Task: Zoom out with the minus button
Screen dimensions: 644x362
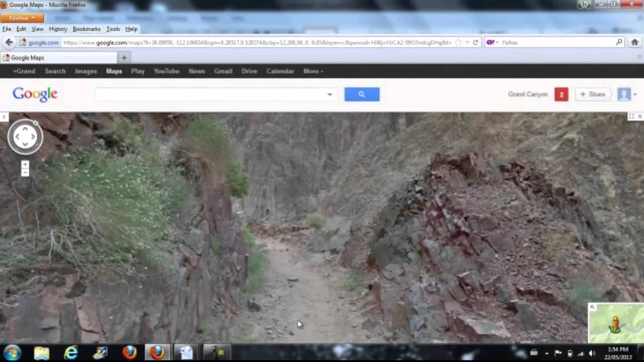Action: 25,172
